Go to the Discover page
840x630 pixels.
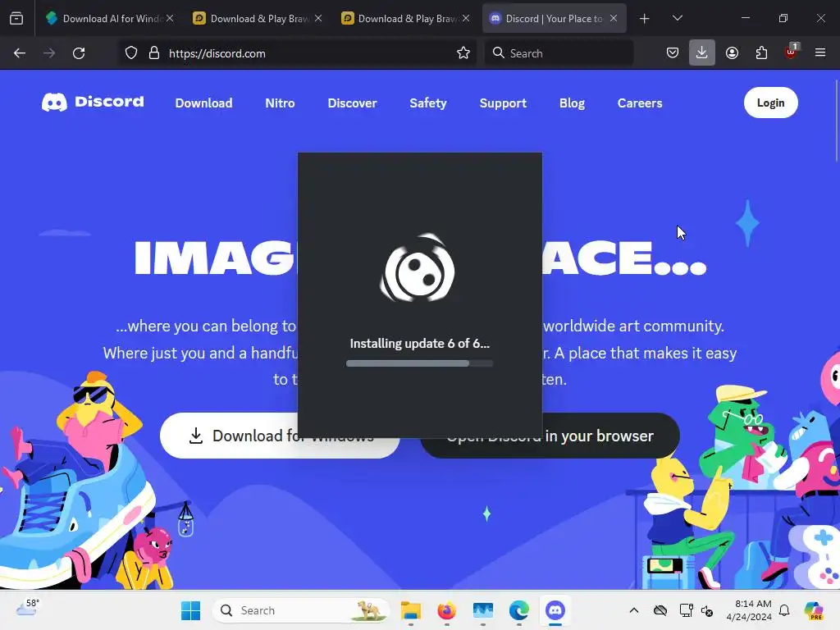[352, 103]
